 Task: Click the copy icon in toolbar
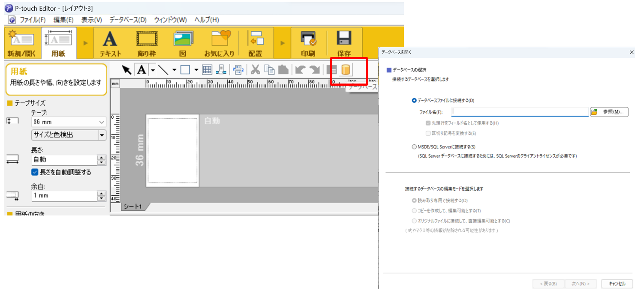[270, 70]
